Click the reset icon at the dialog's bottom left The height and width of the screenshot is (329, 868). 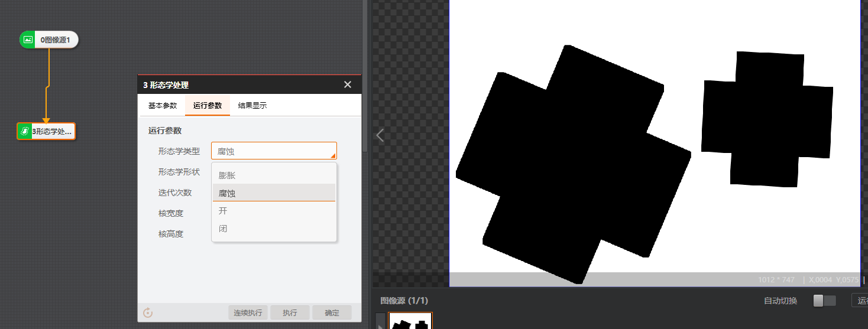[148, 312]
